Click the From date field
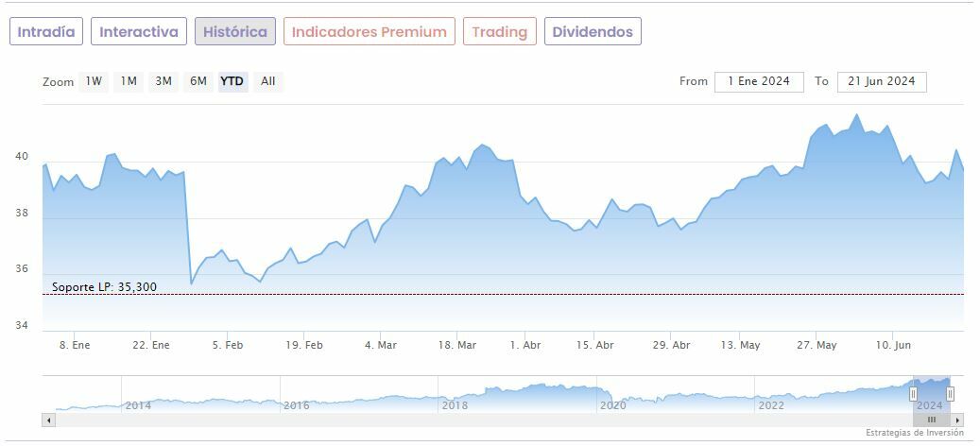The height and width of the screenshot is (446, 980). 759,81
